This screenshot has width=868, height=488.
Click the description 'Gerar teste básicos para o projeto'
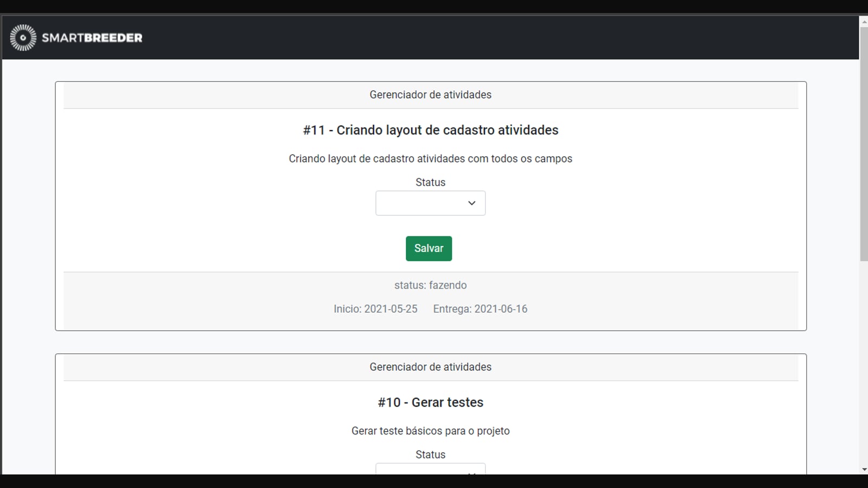431,431
